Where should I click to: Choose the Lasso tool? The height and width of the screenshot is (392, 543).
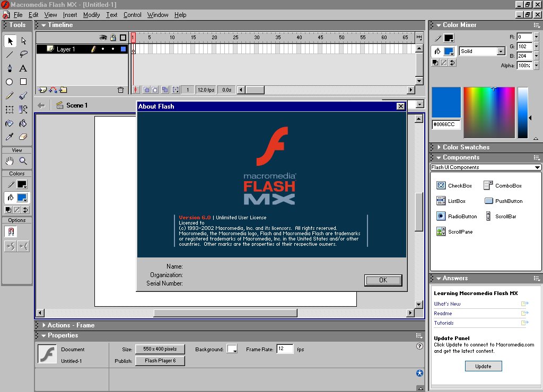coord(23,55)
